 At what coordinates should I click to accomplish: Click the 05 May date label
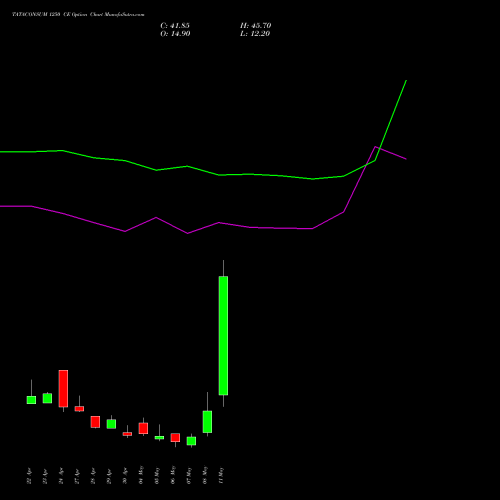[157, 475]
